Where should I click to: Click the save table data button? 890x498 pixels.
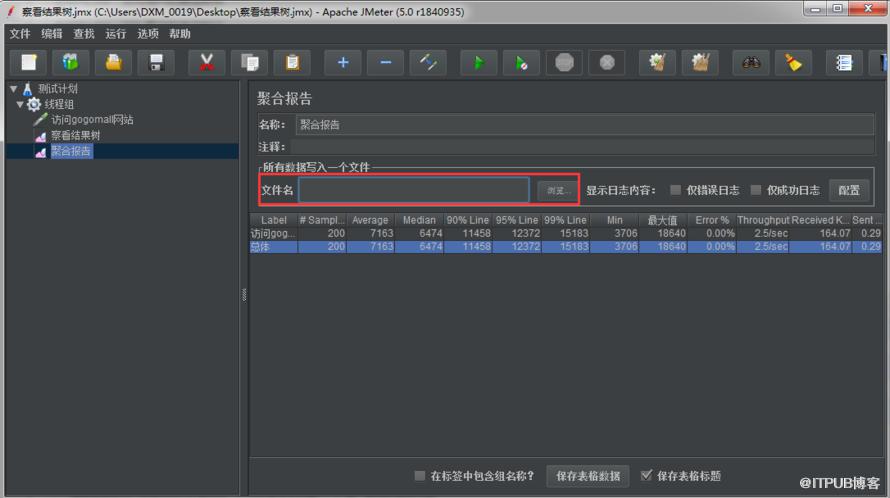pos(588,476)
